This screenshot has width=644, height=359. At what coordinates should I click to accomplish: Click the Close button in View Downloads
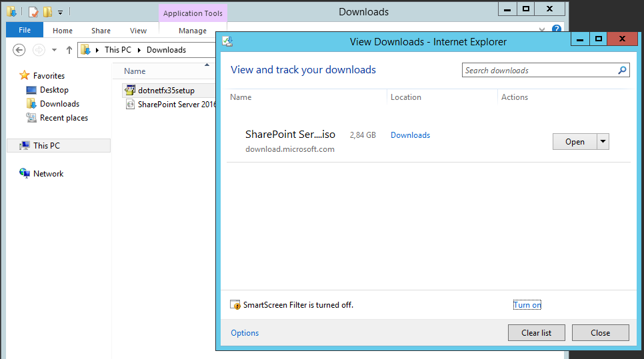click(x=601, y=333)
